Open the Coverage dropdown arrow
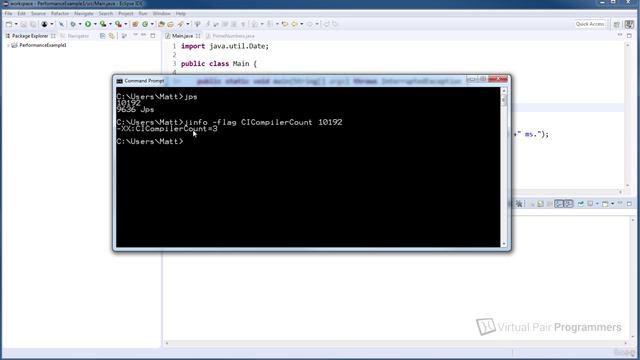The height and width of the screenshot is (360, 640). pyautogui.click(x=111, y=24)
